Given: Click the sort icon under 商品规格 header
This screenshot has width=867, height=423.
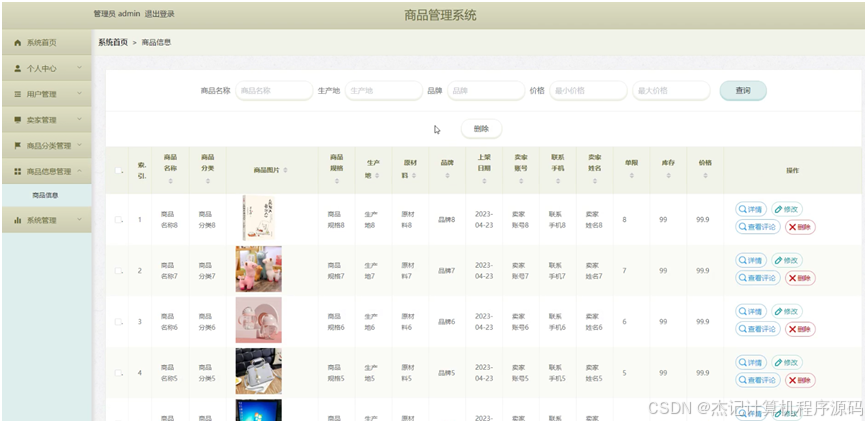Looking at the screenshot, I should point(337,181).
